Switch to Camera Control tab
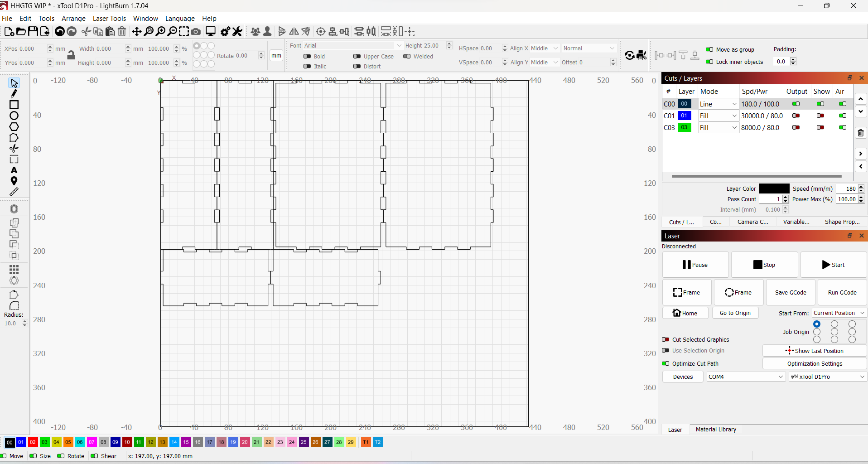Image resolution: width=868 pixels, height=464 pixels. (x=753, y=222)
